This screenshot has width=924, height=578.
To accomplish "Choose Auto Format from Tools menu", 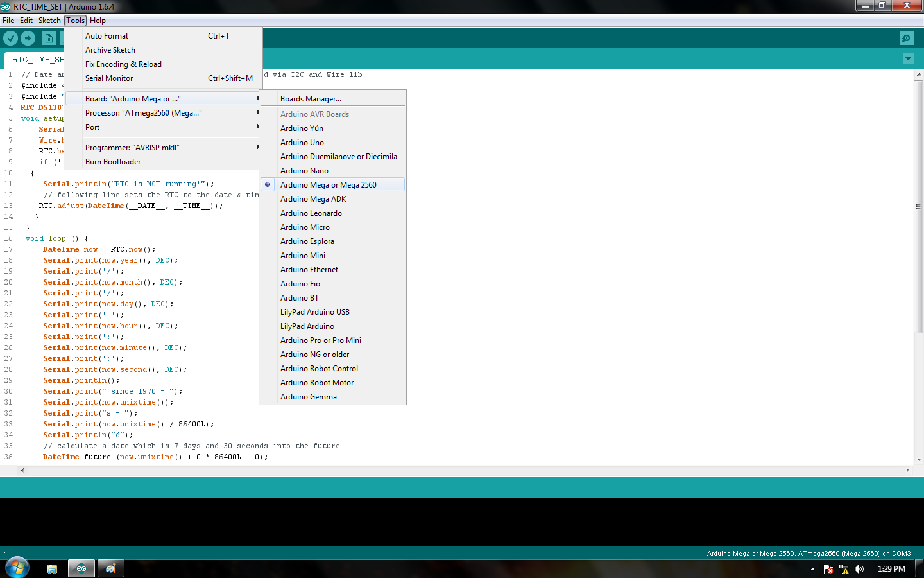I will [164, 36].
